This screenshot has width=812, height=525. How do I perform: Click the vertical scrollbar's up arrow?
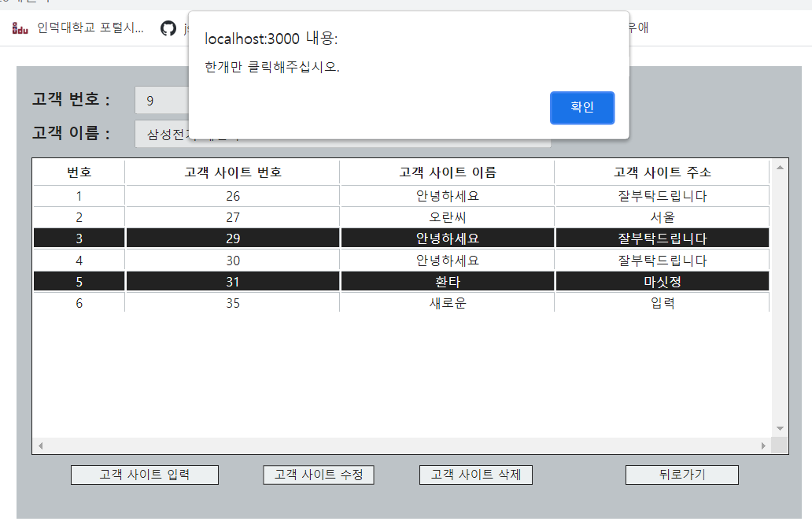click(780, 165)
